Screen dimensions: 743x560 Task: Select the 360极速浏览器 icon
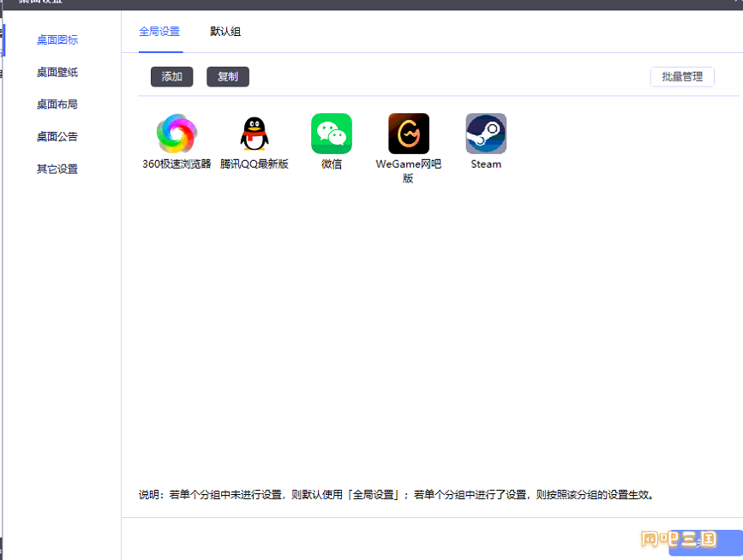(x=177, y=134)
